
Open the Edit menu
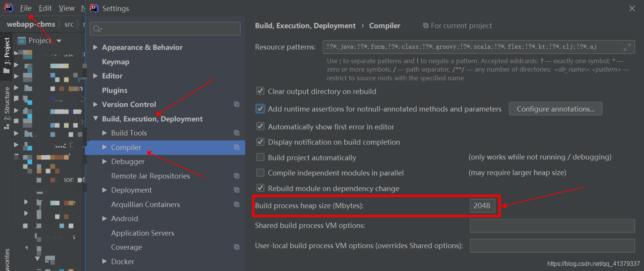pyautogui.click(x=45, y=8)
